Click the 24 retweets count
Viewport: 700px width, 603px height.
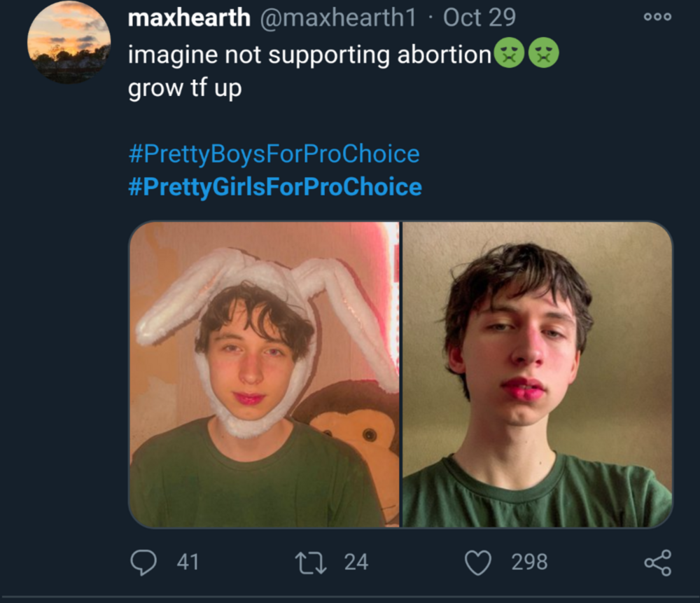pyautogui.click(x=356, y=562)
